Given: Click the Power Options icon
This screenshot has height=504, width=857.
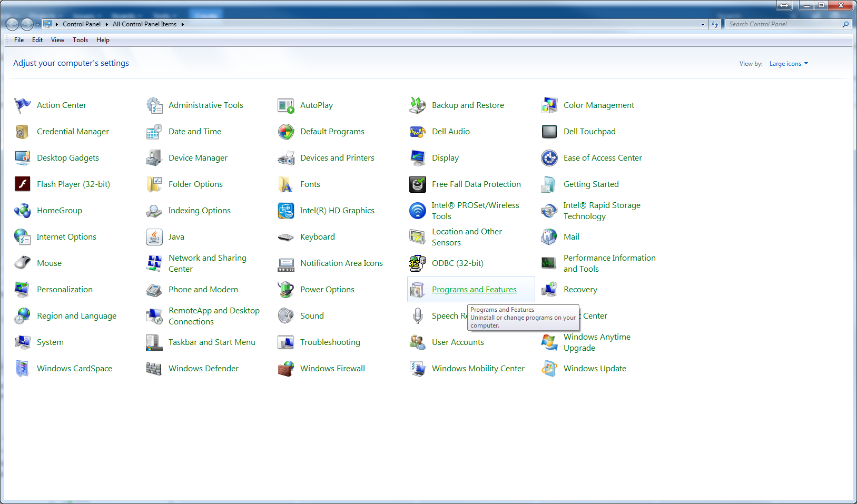Looking at the screenshot, I should (286, 290).
